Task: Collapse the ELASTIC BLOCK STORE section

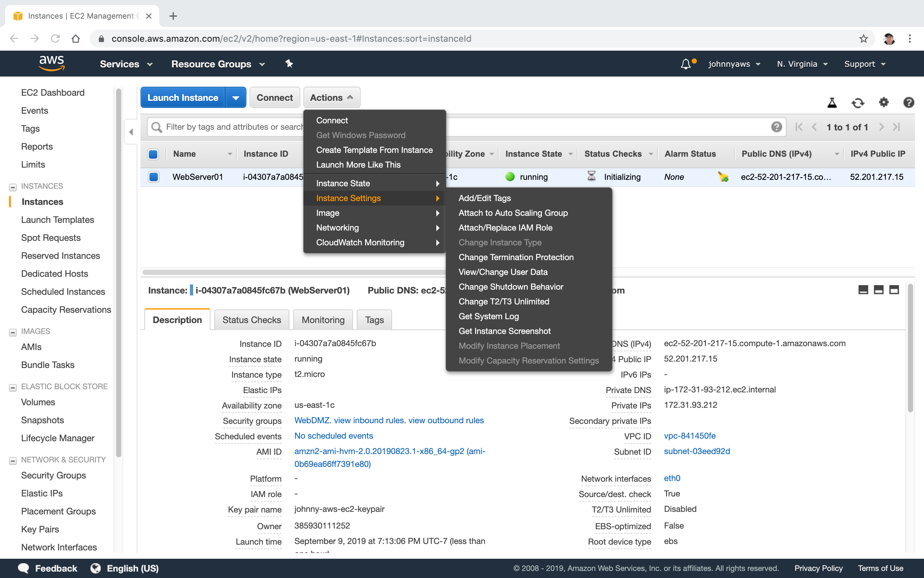Action: [13, 387]
